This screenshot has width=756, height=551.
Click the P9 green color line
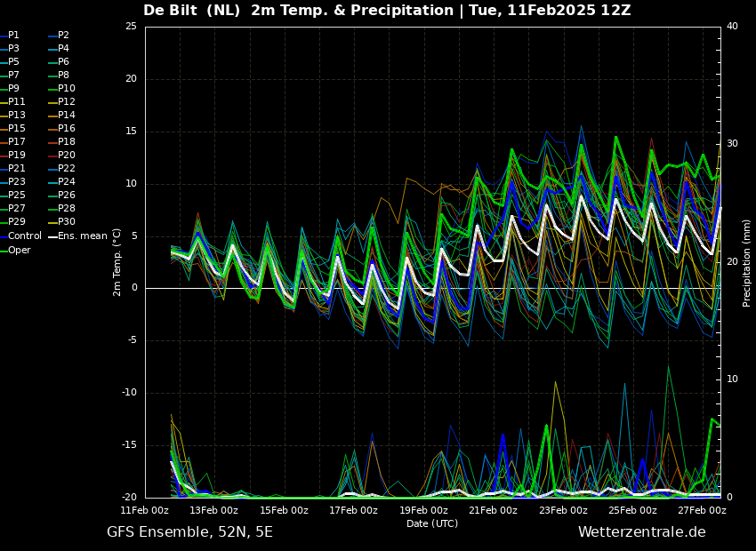4,89
